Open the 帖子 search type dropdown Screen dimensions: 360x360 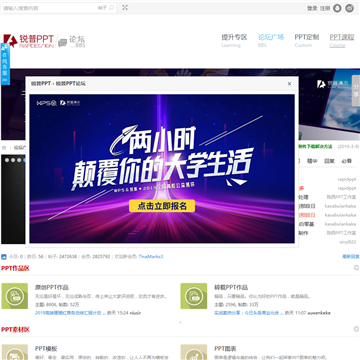coord(102,8)
